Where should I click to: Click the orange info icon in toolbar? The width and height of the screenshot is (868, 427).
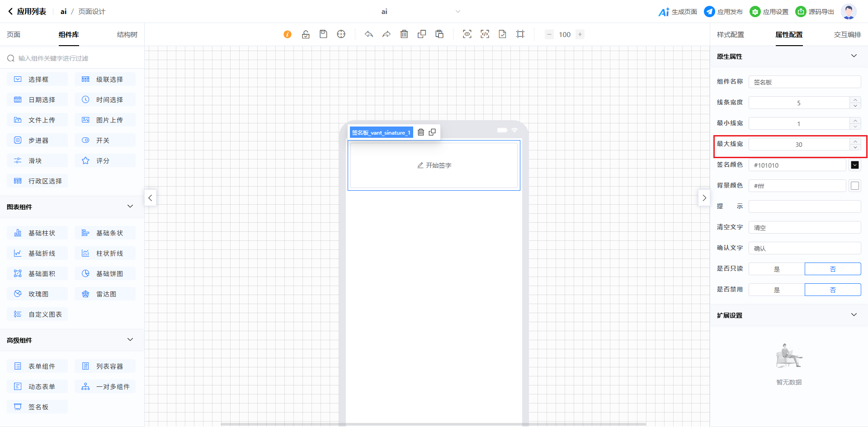pyautogui.click(x=288, y=34)
